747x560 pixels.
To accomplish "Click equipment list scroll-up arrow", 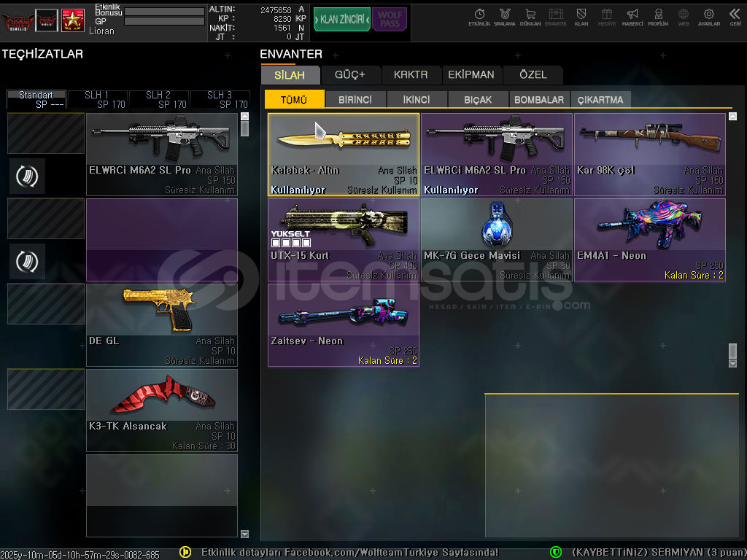I will 244,116.
